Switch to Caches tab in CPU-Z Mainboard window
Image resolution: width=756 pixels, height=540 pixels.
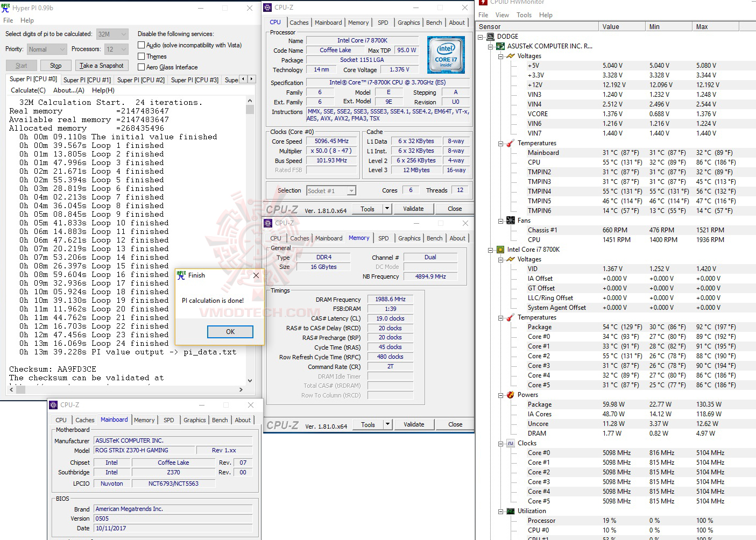point(85,420)
